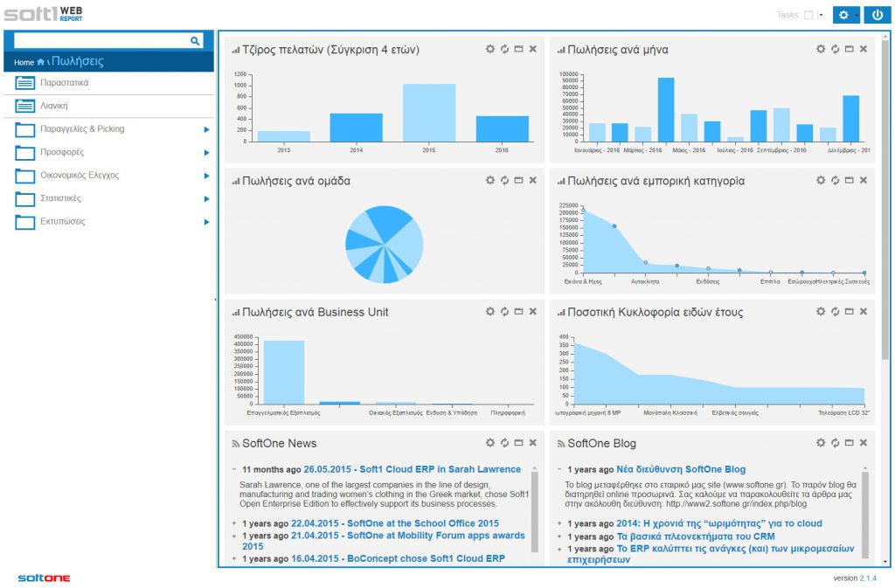Expand Παραγγελίες & Picking submenu arrow
Viewport: 895px width, 588px height.
pos(206,129)
